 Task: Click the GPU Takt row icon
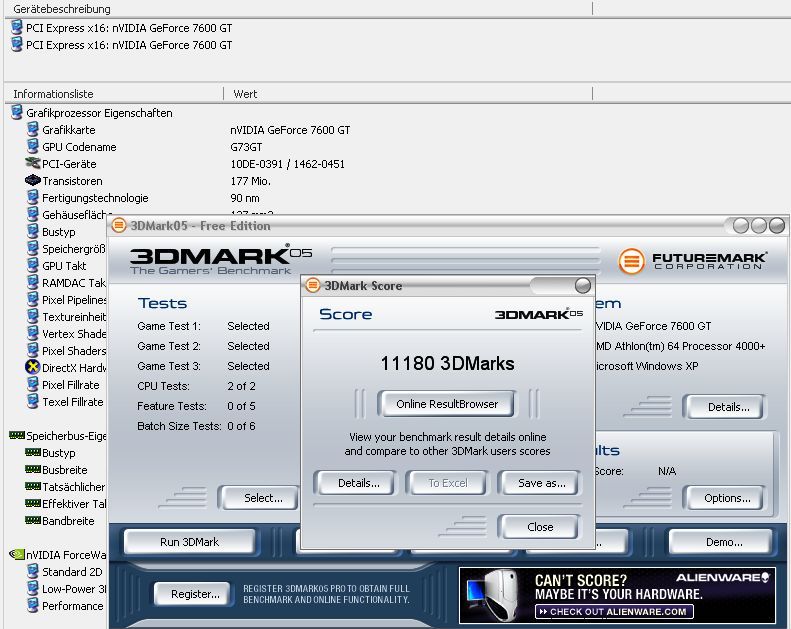33,265
